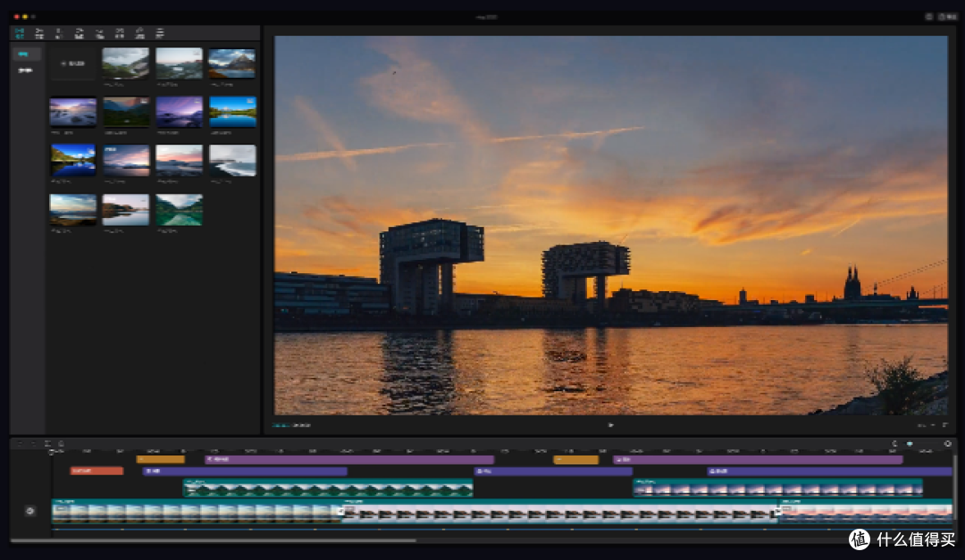Open fullscreen preview icon at player's bottom right
Viewport: 965px width, 560px height.
(944, 424)
